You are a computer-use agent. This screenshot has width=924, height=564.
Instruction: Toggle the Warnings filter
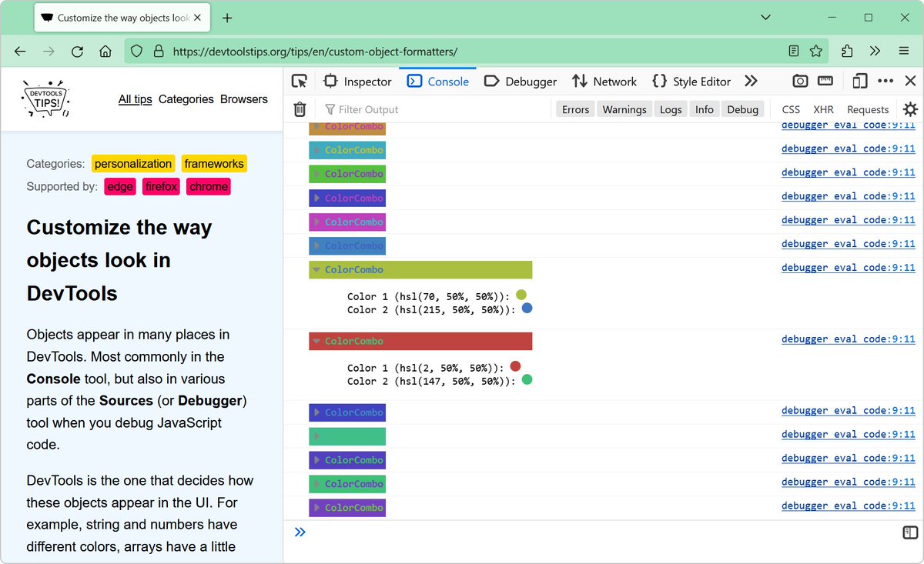point(624,109)
